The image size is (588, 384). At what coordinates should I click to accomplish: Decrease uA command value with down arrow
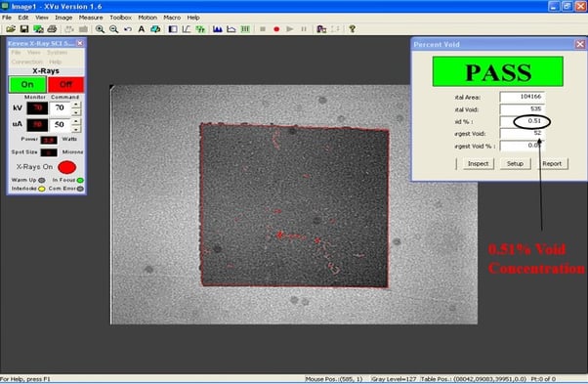coord(76,129)
